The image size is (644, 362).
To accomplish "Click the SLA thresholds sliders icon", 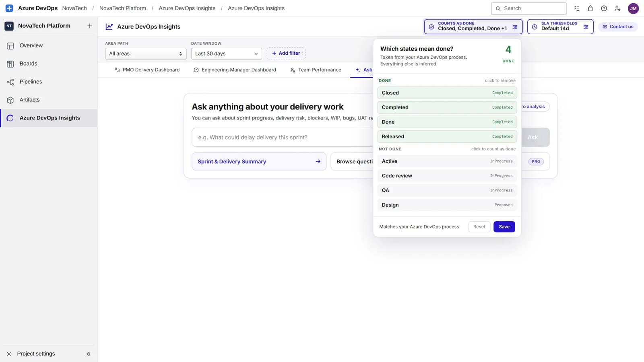I will coord(586,27).
